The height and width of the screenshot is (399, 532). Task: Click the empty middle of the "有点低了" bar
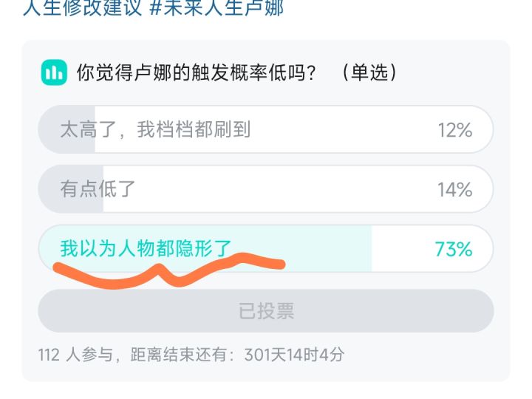281,189
